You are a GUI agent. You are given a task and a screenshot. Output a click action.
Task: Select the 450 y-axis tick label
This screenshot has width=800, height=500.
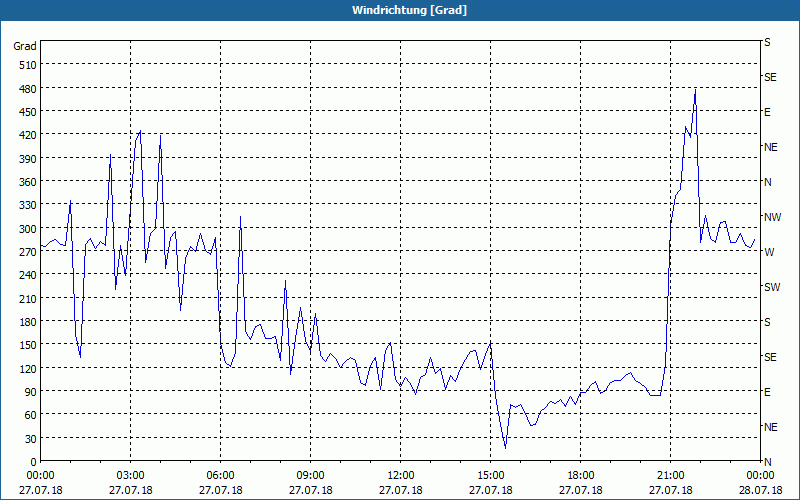tap(28, 112)
